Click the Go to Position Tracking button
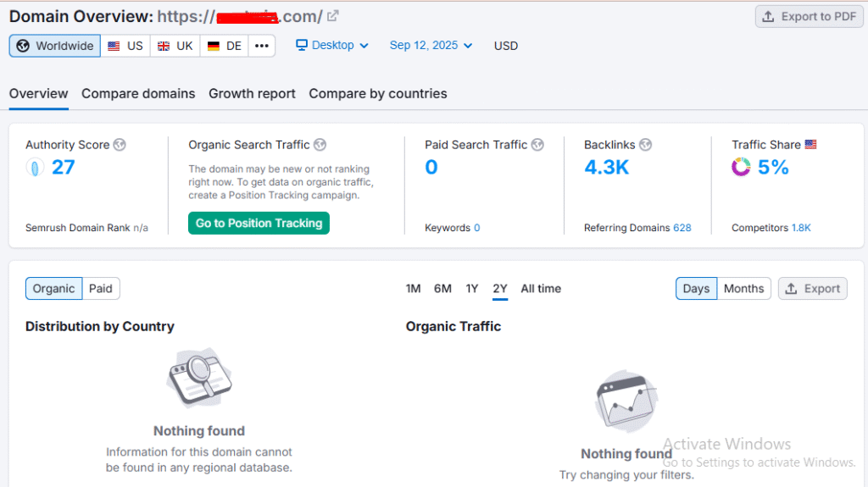The image size is (868, 487). (x=259, y=224)
